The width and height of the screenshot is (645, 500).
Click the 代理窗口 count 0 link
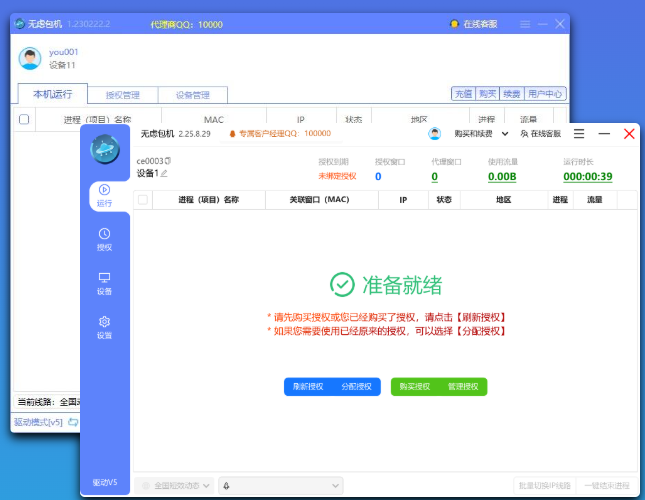(435, 176)
